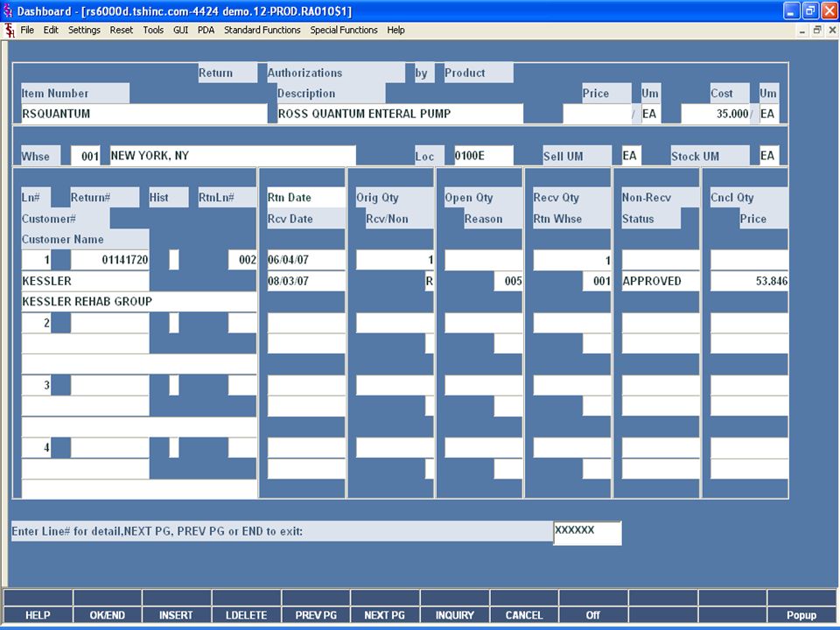
Task: Click the description field ROSS QUANTUM ENTERAL PUMP
Action: [400, 114]
